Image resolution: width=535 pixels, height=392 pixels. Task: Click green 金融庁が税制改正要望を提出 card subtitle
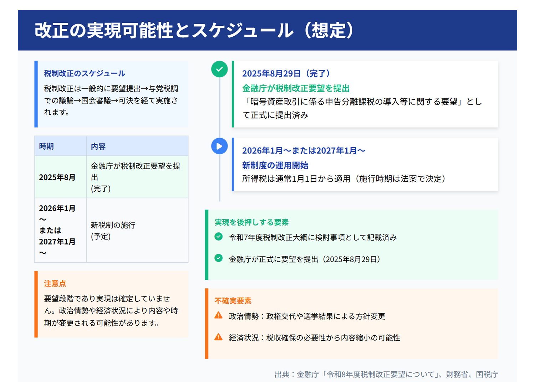296,88
